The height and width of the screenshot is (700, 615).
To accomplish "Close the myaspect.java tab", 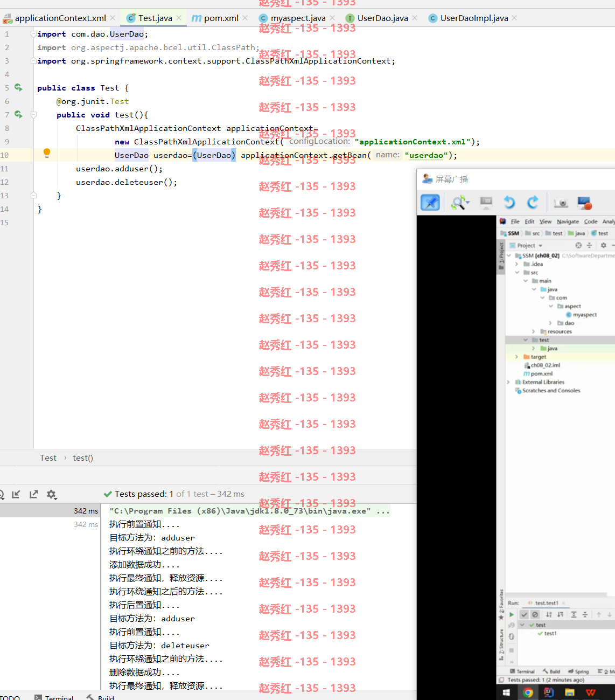I will click(x=332, y=18).
